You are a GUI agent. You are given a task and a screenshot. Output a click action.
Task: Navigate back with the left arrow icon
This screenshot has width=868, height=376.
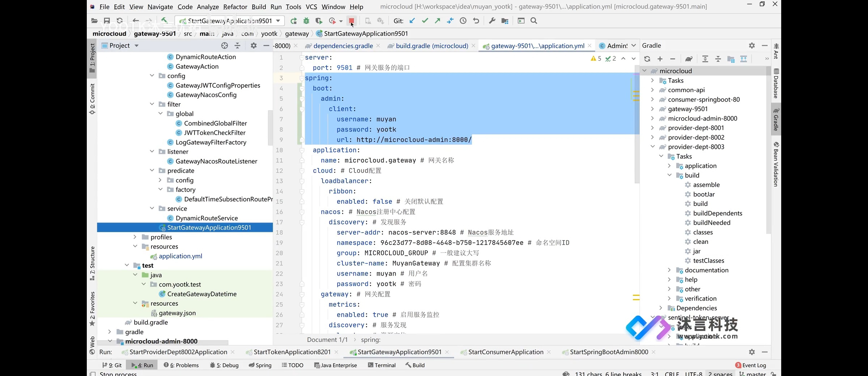tap(136, 21)
